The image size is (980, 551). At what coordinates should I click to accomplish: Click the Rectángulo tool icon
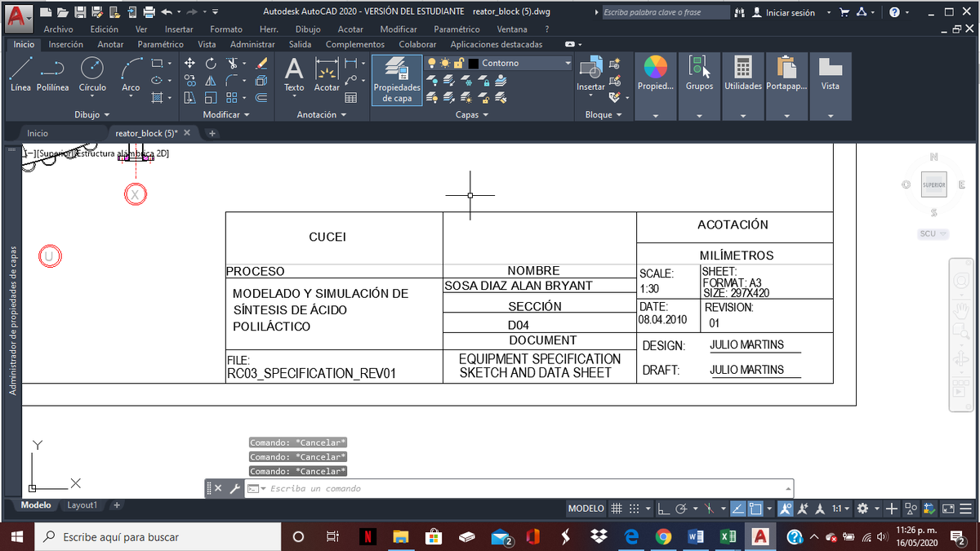click(x=157, y=63)
